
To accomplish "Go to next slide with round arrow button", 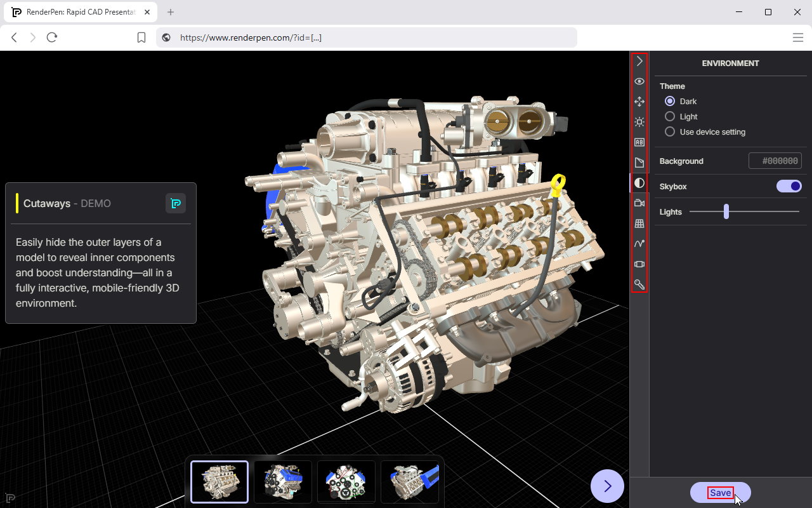I will 607,486.
